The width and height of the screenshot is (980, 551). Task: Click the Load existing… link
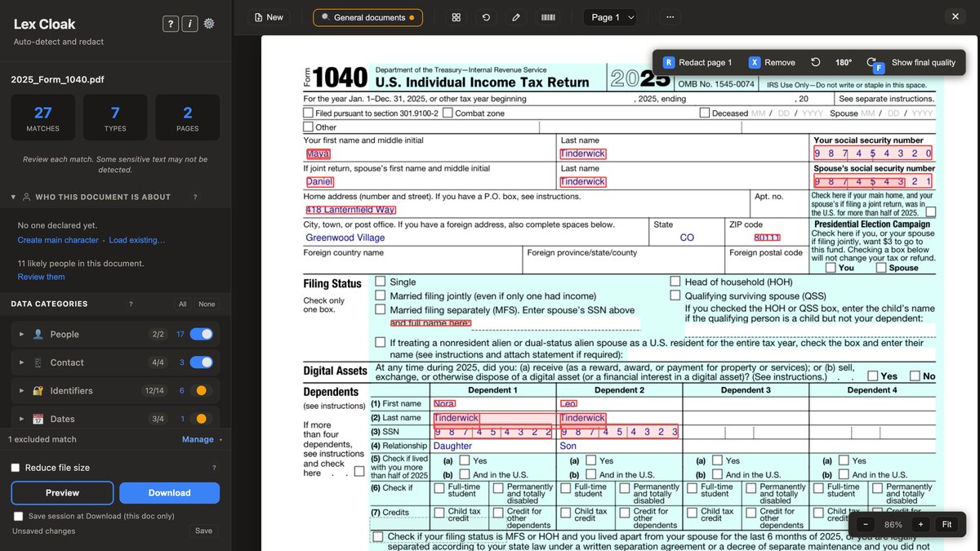tap(137, 240)
